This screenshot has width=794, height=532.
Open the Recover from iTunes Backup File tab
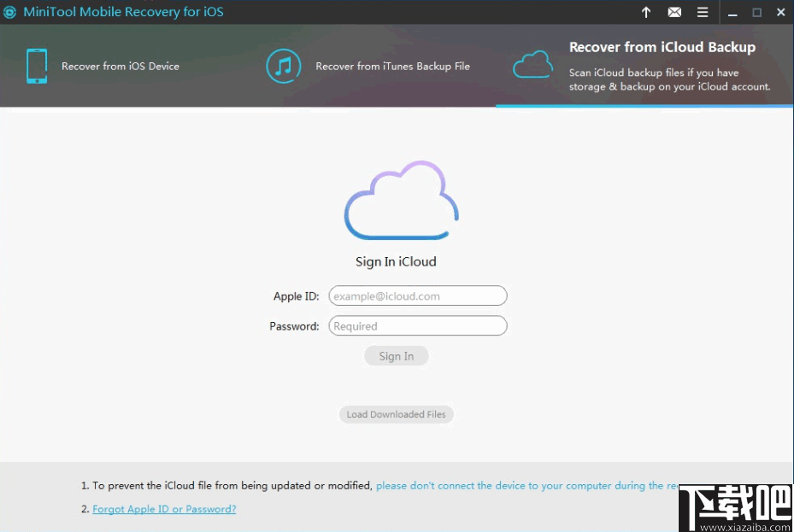[x=393, y=66]
